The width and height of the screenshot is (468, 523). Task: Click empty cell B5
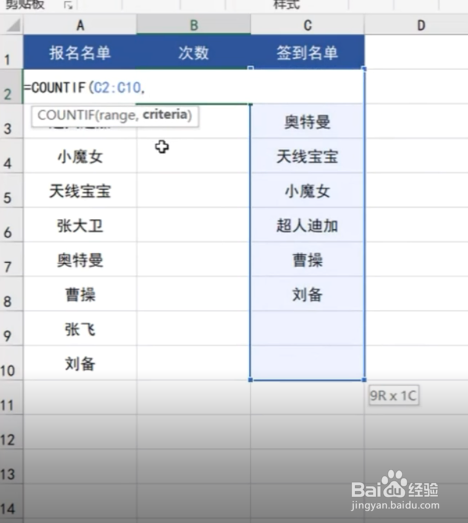[x=193, y=190]
